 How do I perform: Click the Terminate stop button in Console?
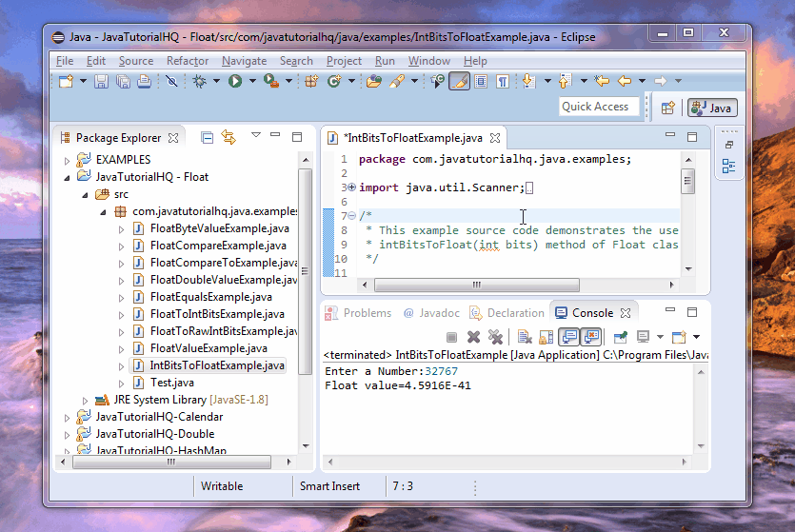[x=451, y=337]
